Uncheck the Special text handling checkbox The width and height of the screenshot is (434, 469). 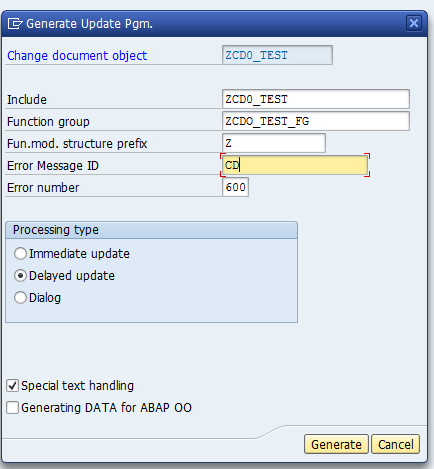pyautogui.click(x=13, y=386)
